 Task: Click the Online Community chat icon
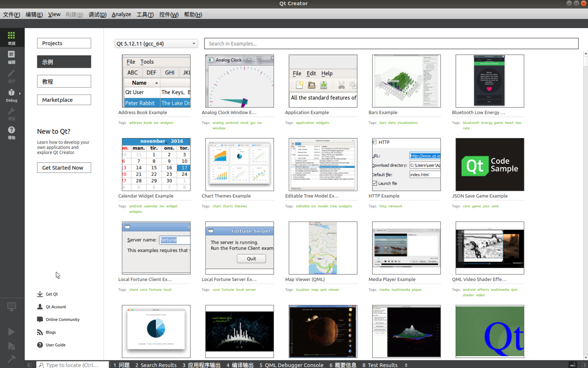click(x=40, y=319)
